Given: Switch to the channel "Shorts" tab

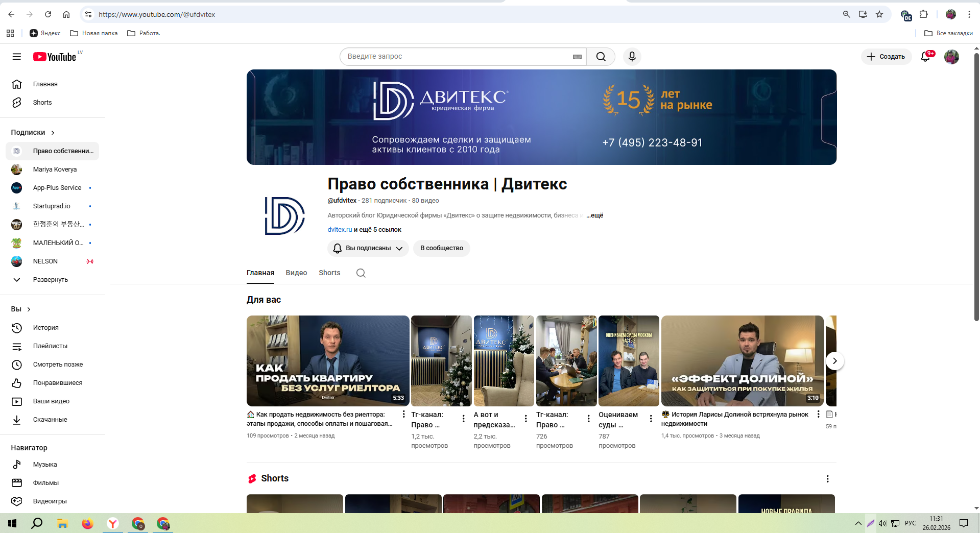Looking at the screenshot, I should [329, 273].
